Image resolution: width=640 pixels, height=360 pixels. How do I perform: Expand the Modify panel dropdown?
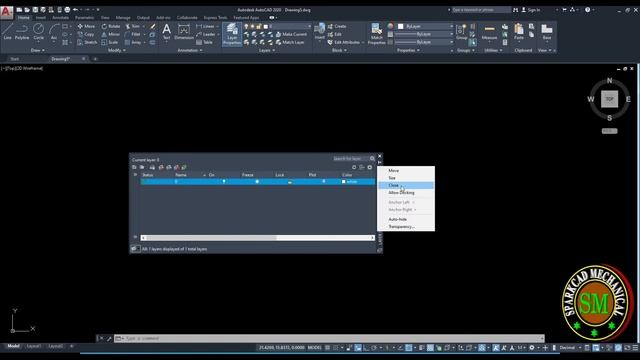117,50
